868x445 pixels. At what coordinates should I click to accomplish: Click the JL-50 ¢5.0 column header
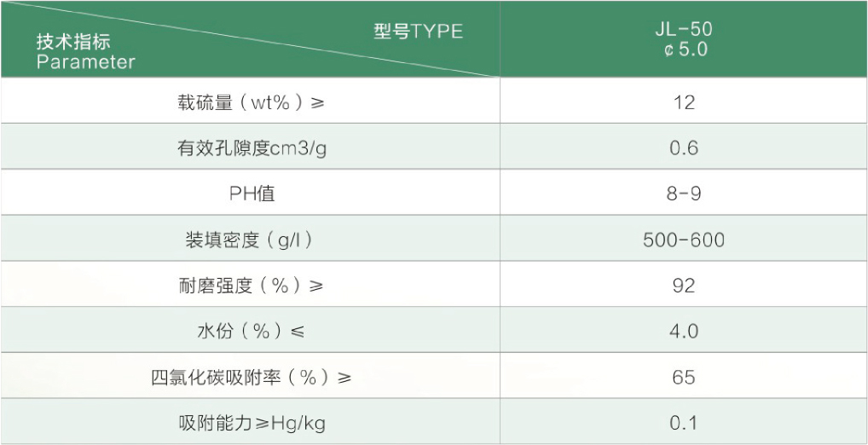click(684, 39)
